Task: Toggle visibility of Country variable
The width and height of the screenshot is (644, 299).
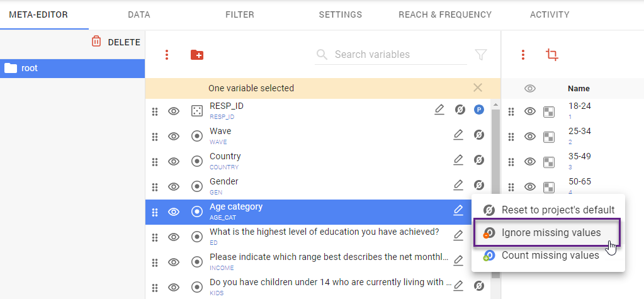Action: click(x=174, y=161)
